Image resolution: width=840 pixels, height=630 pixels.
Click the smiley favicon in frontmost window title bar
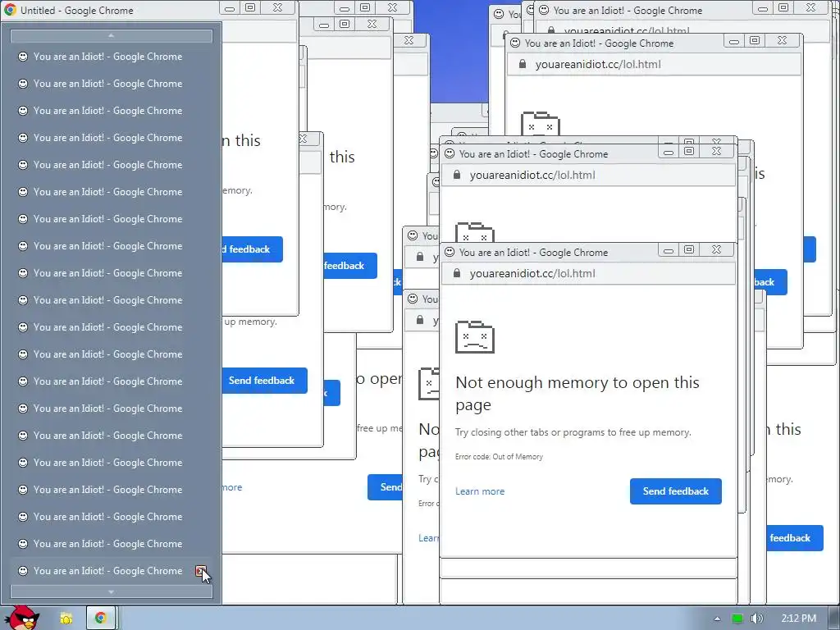tap(450, 252)
